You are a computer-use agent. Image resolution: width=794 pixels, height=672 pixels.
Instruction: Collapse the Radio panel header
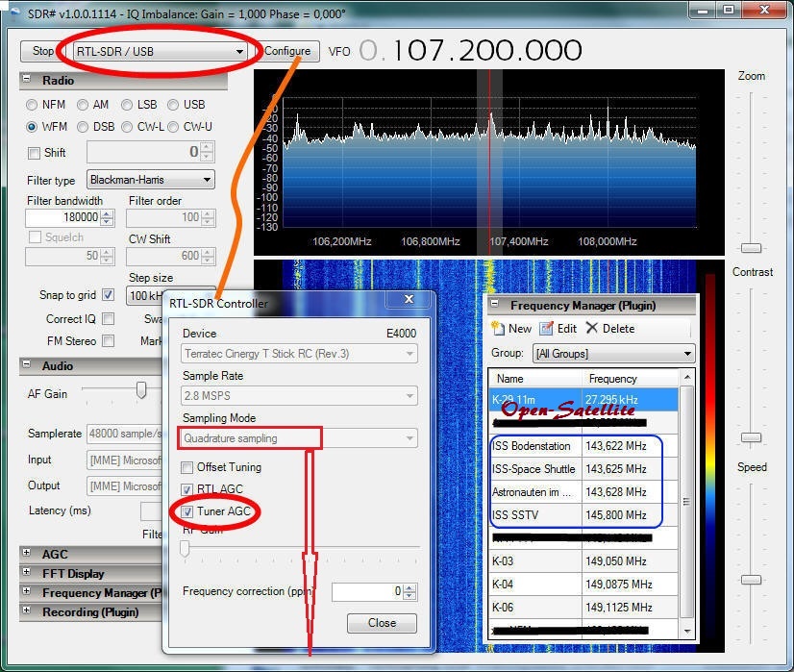pyautogui.click(x=27, y=79)
